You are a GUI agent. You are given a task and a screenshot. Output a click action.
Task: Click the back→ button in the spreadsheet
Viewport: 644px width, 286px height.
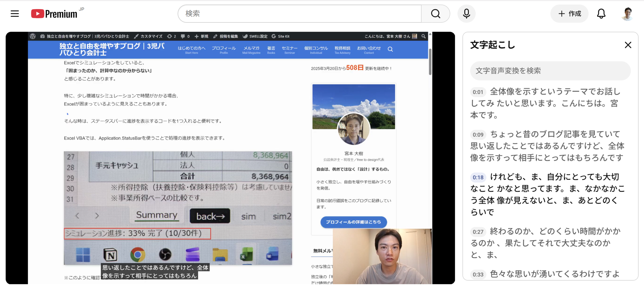(x=210, y=216)
